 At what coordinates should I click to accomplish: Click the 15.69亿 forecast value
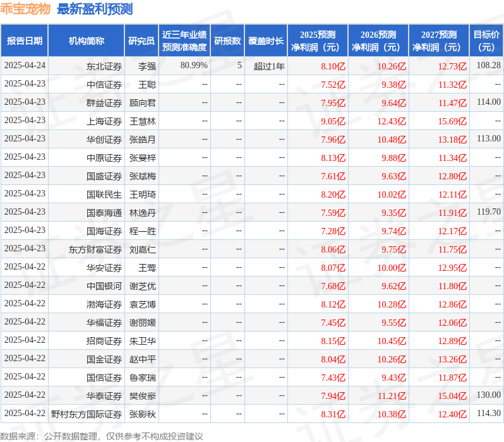(x=452, y=121)
